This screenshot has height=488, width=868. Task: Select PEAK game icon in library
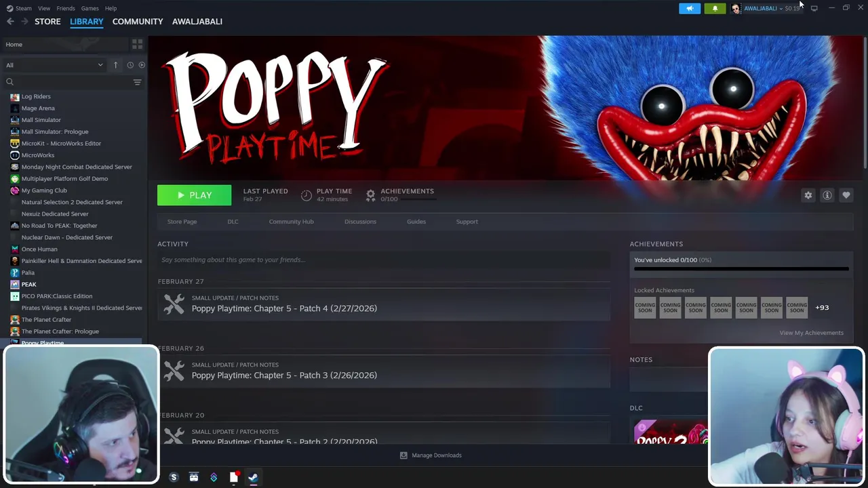(15, 285)
